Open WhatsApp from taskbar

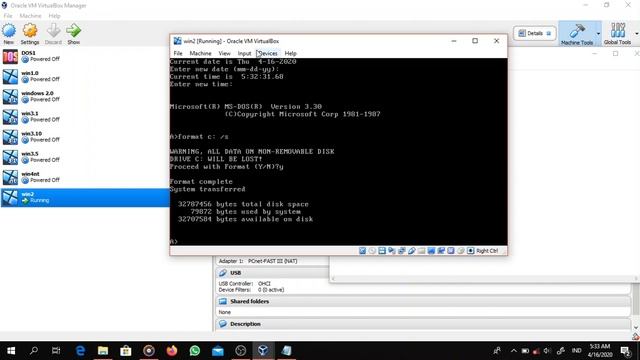195,351
